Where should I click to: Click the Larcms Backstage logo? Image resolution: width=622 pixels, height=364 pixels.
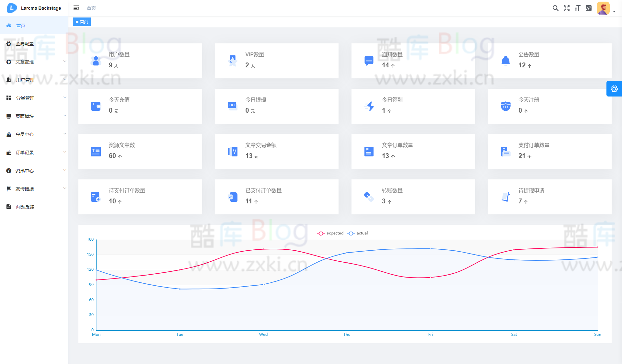(33, 8)
